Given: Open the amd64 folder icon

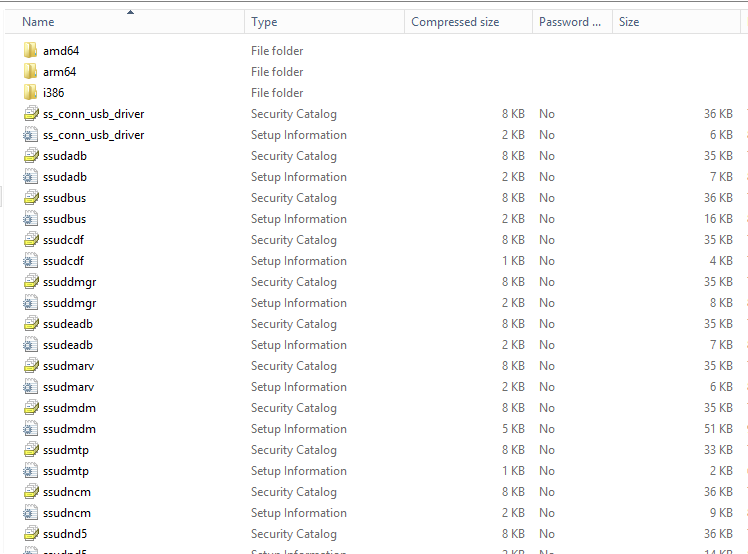Looking at the screenshot, I should coord(30,51).
